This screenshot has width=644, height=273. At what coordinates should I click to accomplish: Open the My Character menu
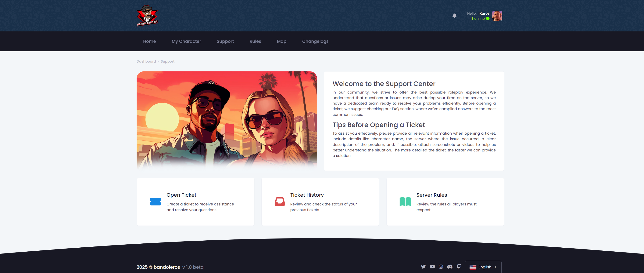(x=186, y=41)
